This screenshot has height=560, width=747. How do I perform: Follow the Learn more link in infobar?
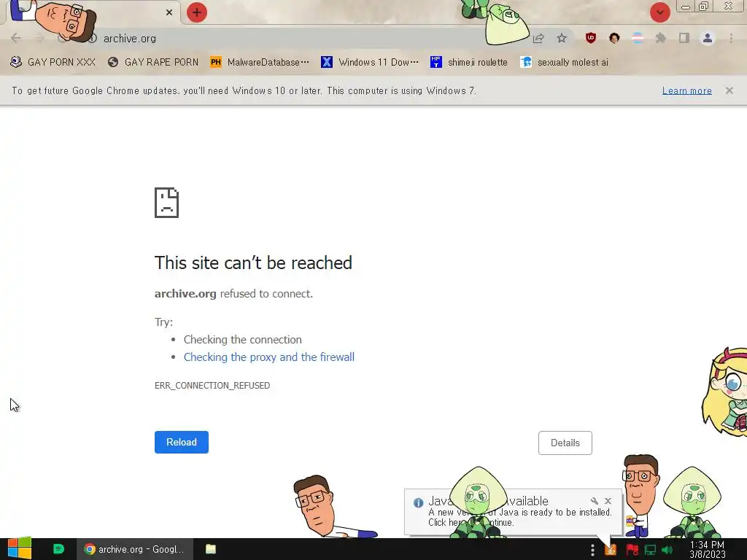click(687, 90)
